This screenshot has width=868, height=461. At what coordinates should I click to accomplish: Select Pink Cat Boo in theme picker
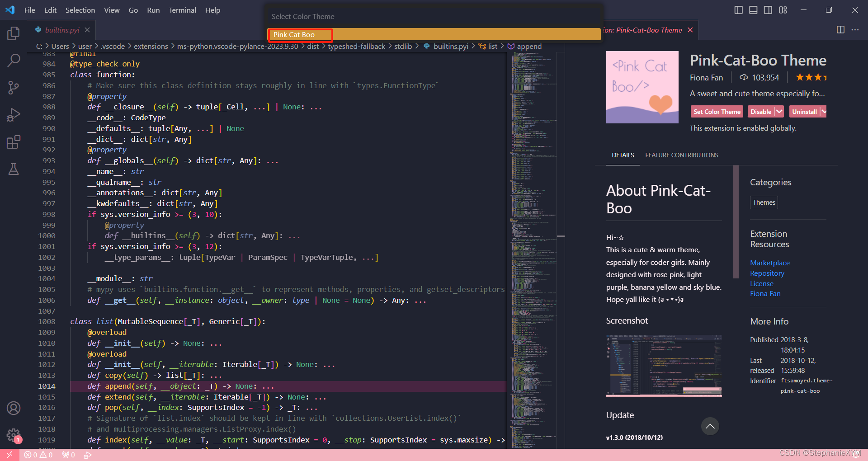coord(434,34)
